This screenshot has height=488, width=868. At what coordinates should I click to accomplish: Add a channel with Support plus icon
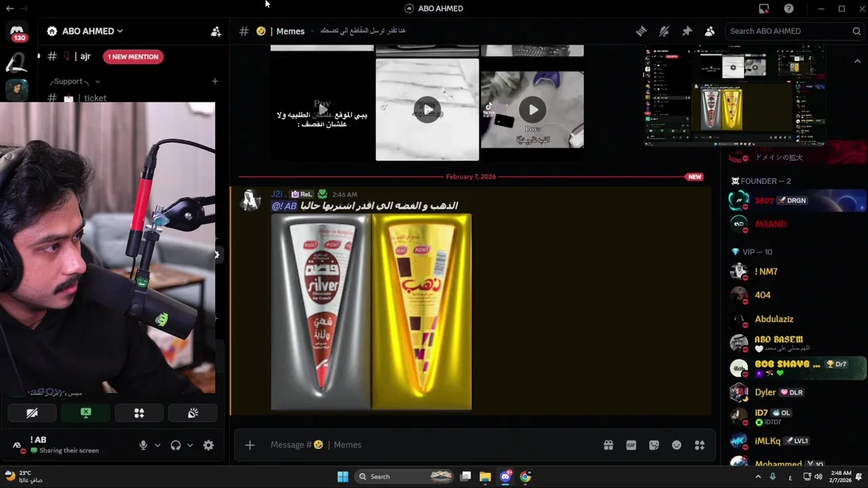(215, 81)
